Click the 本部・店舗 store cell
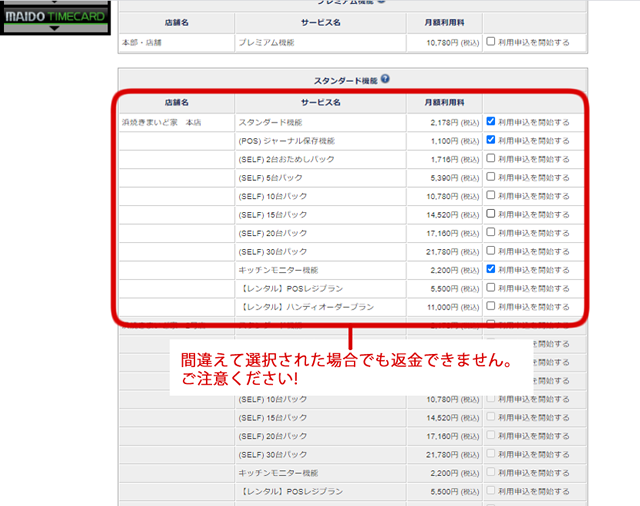This screenshot has height=506, width=640. 142,42
